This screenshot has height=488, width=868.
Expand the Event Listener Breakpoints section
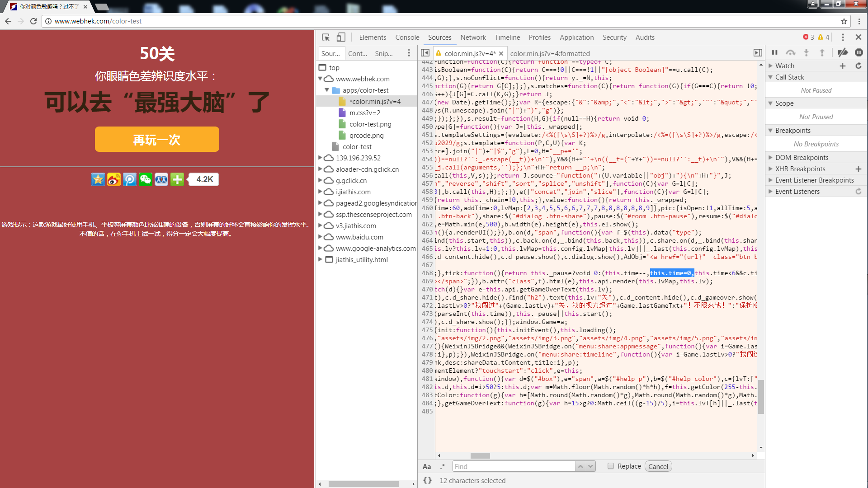coord(770,180)
